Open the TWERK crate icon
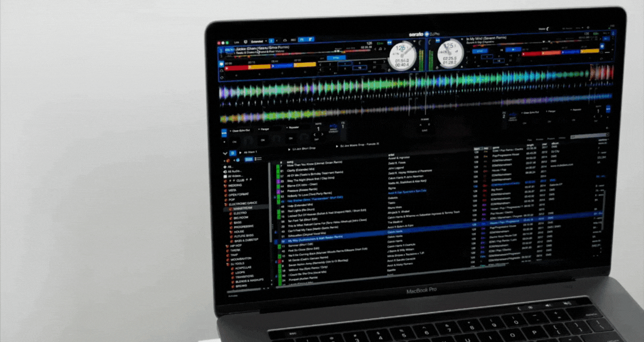The width and height of the screenshot is (644, 342). (x=227, y=250)
